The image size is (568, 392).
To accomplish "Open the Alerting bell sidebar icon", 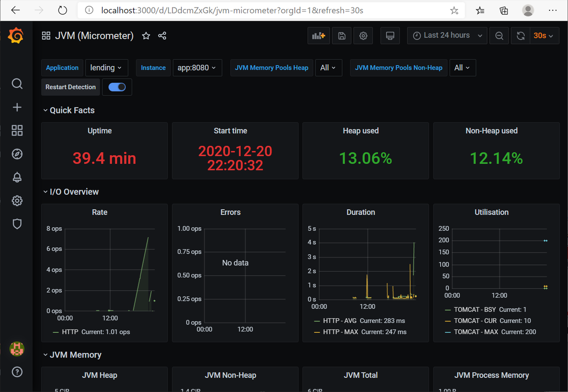I will (x=17, y=178).
